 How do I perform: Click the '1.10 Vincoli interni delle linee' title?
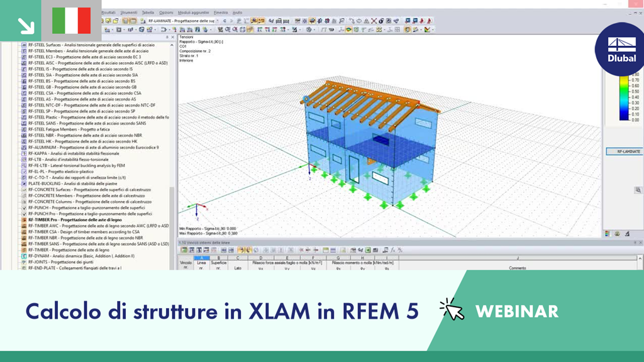(204, 243)
